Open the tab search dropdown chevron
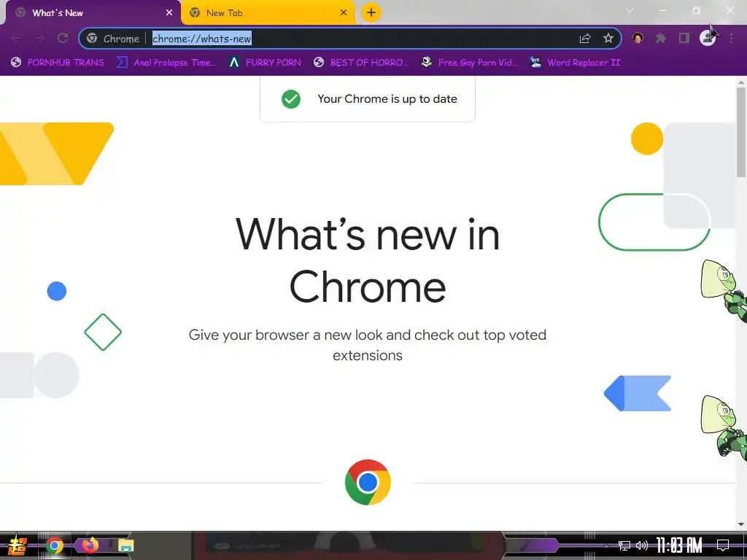 [630, 10]
